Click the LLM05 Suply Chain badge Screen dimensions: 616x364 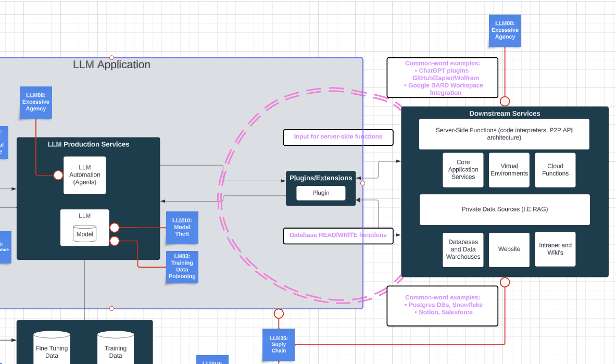[x=279, y=344]
